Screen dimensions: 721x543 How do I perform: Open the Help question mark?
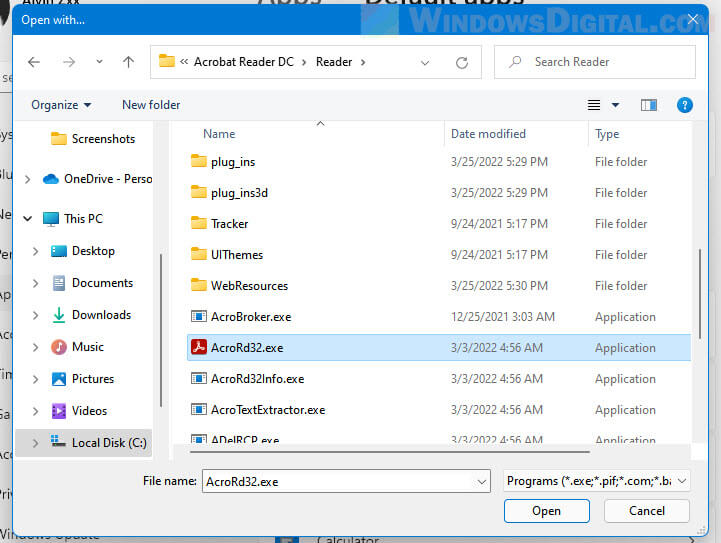click(685, 105)
